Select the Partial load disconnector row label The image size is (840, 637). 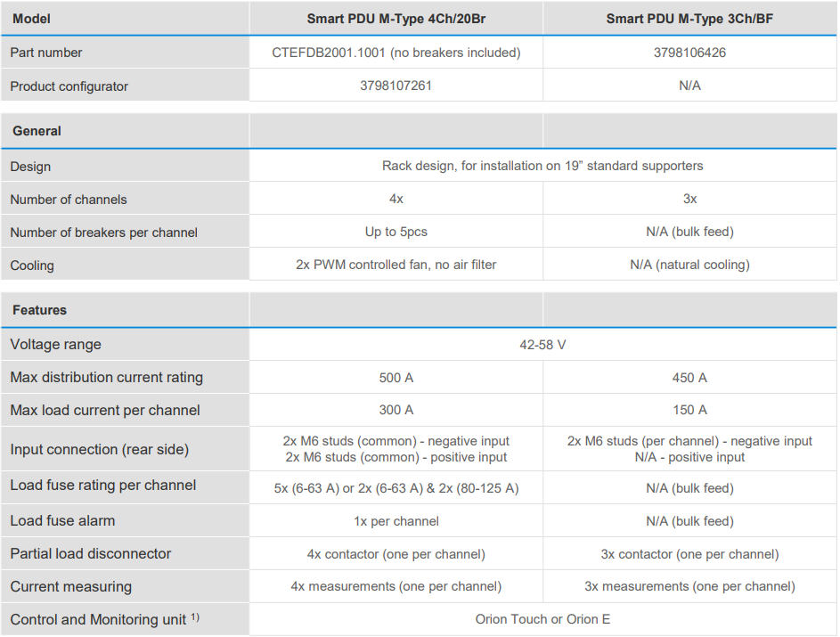tap(90, 553)
